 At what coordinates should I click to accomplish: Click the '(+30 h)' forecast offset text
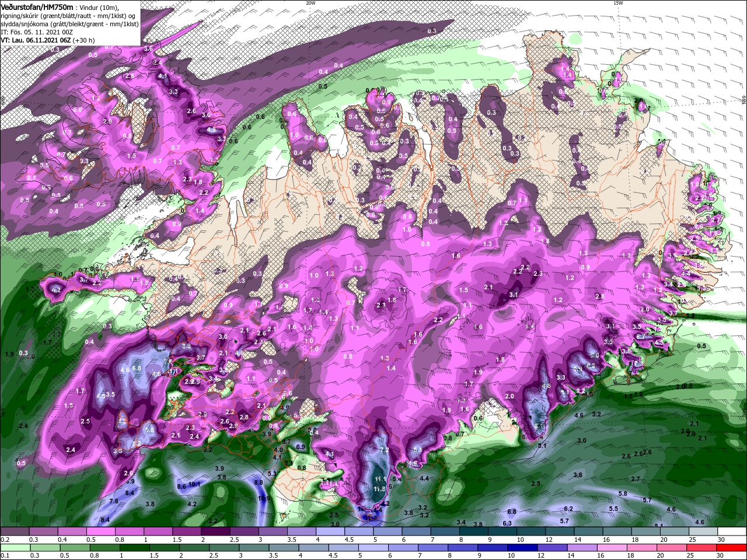point(84,40)
